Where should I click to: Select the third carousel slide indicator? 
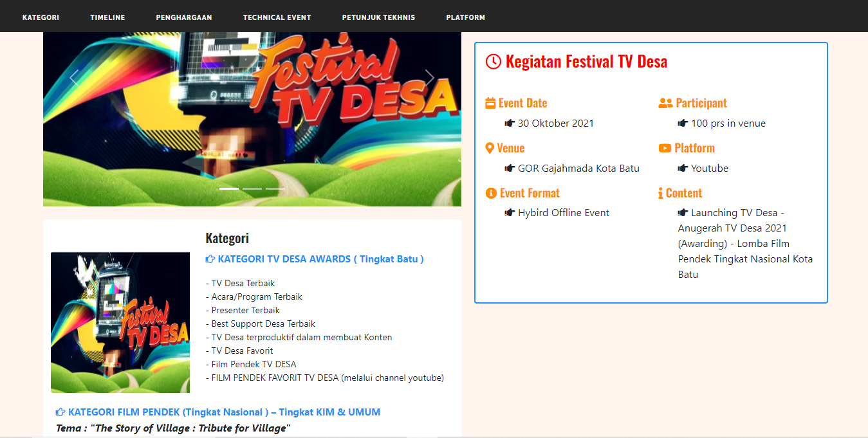pos(275,188)
